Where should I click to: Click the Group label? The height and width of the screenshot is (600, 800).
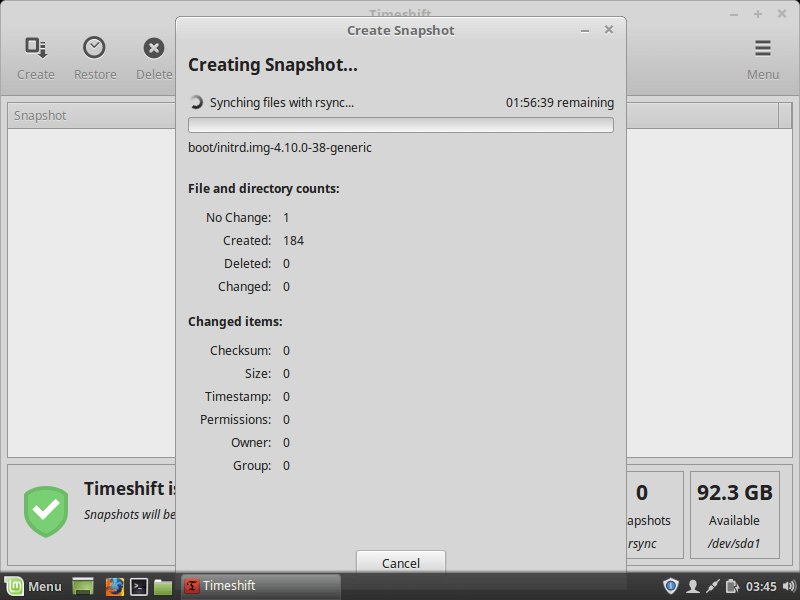[252, 466]
